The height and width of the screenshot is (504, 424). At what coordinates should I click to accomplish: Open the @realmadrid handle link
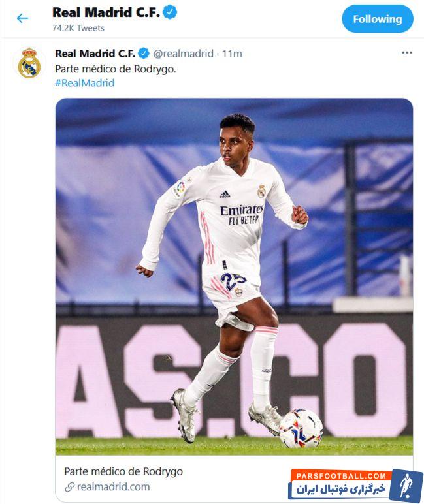coord(184,54)
